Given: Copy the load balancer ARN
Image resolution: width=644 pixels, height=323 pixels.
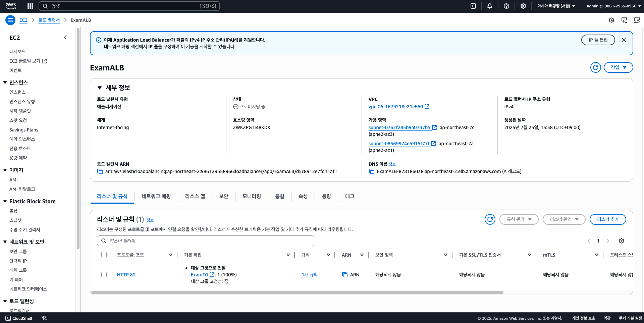Looking at the screenshot, I should point(100,171).
